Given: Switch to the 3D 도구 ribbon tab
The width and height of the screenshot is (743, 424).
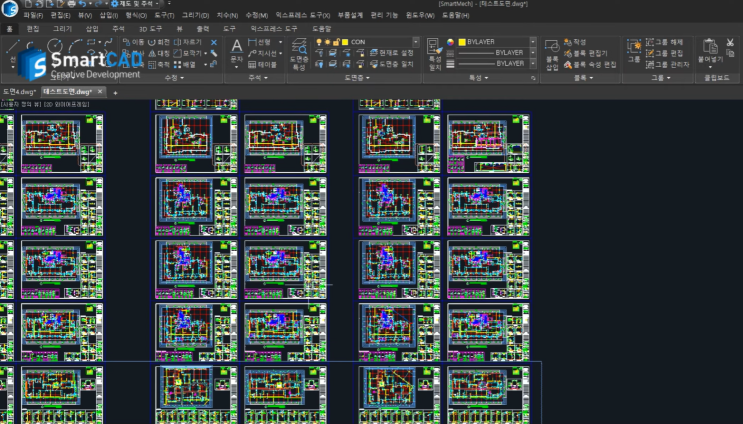Looking at the screenshot, I should (x=150, y=29).
